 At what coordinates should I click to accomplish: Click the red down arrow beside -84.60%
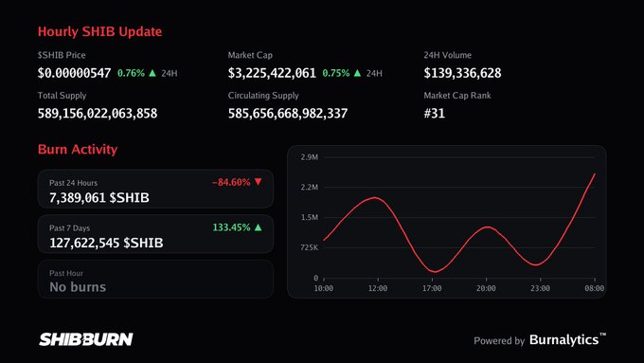click(x=258, y=182)
